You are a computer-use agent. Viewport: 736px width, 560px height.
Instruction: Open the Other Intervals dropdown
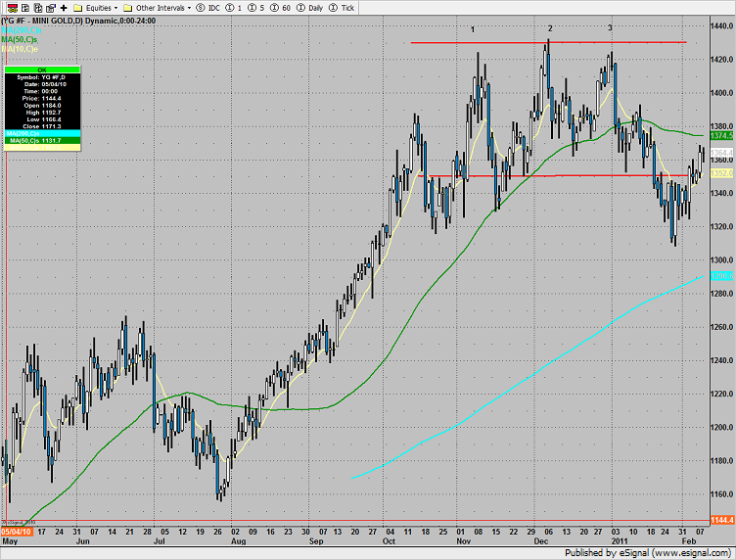pyautogui.click(x=158, y=8)
